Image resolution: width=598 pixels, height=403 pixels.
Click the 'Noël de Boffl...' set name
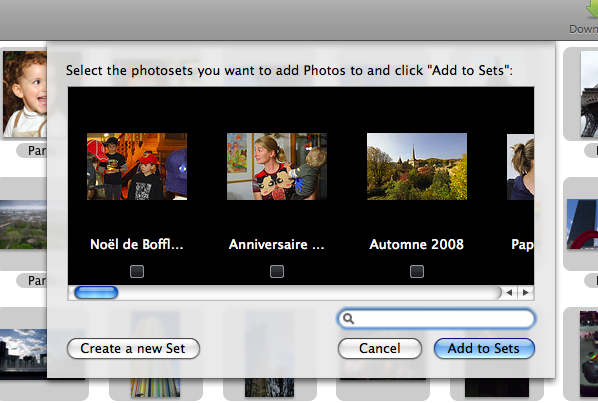click(x=137, y=244)
